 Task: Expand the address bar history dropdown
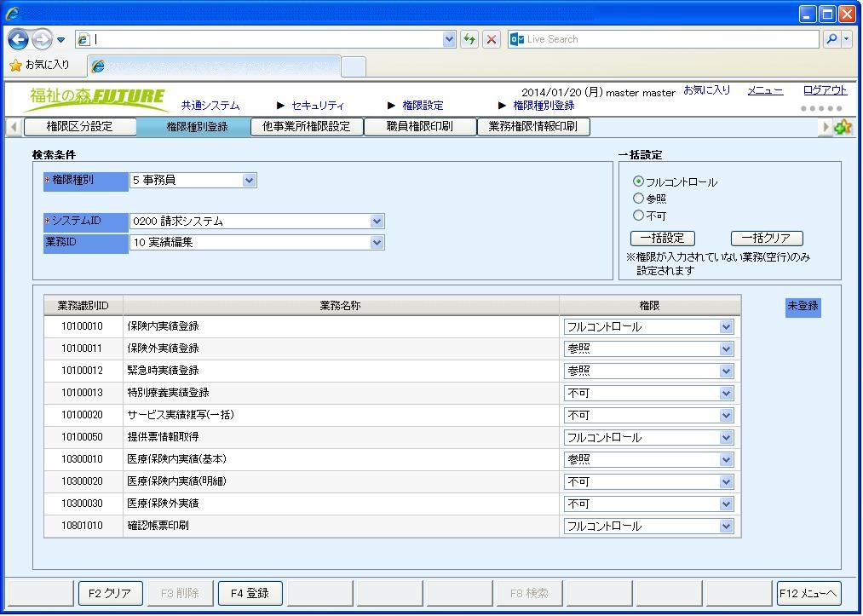(449, 39)
